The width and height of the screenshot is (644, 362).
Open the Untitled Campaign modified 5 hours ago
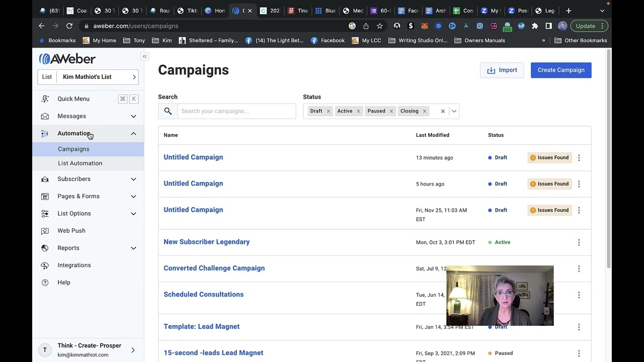tap(193, 184)
